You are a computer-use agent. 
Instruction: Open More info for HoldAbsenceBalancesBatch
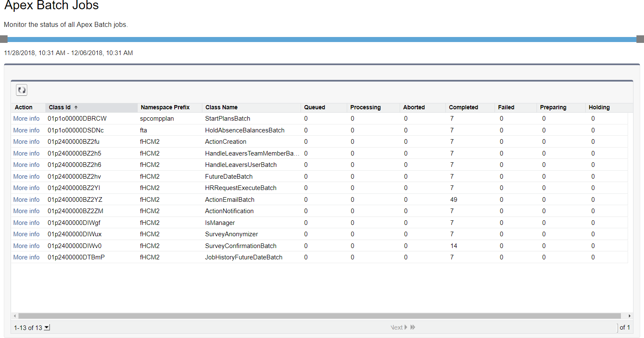click(x=26, y=130)
